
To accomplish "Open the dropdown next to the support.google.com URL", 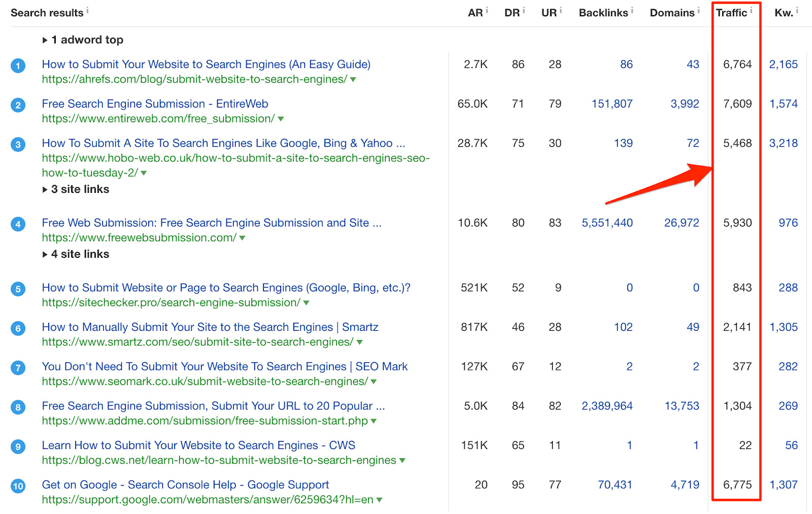I will 379,500.
